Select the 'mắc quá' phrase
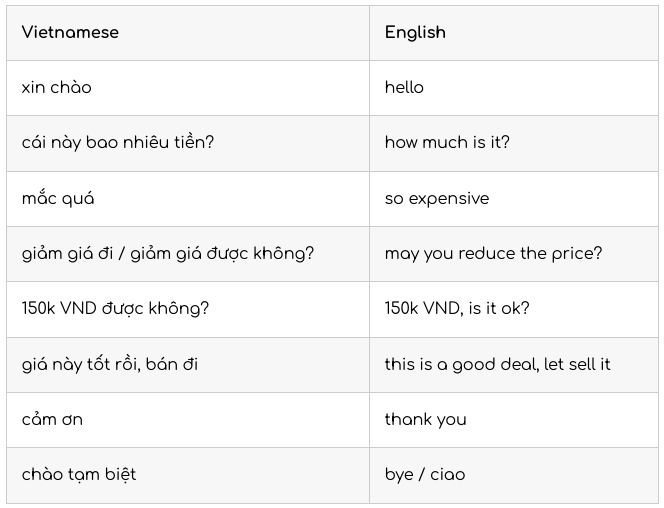This screenshot has height=508, width=664. click(x=58, y=198)
